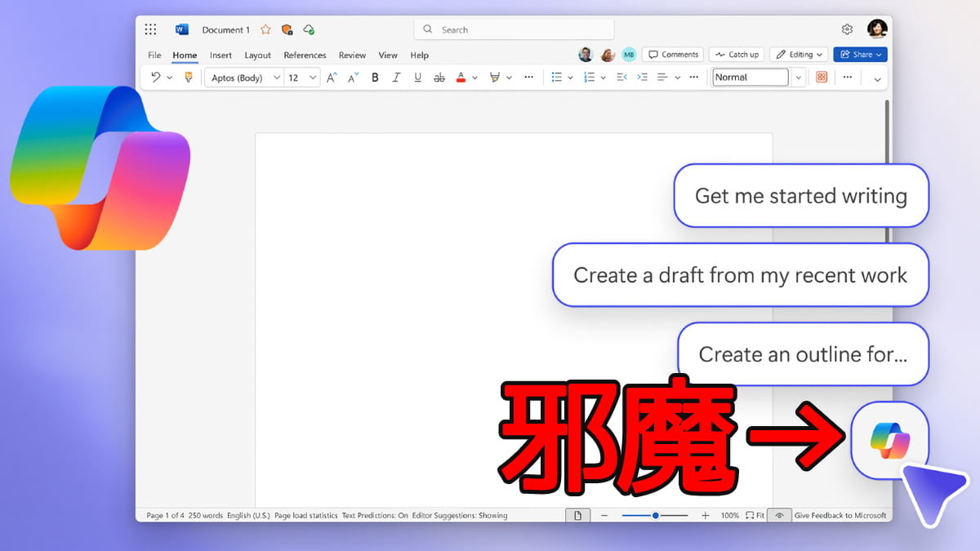Toggle italic formatting
The width and height of the screenshot is (980, 551).
[397, 78]
